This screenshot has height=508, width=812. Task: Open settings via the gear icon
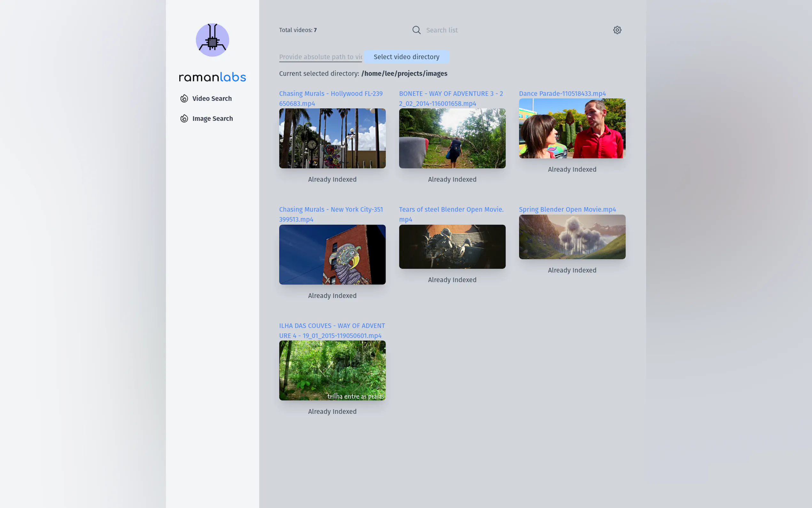tap(617, 30)
